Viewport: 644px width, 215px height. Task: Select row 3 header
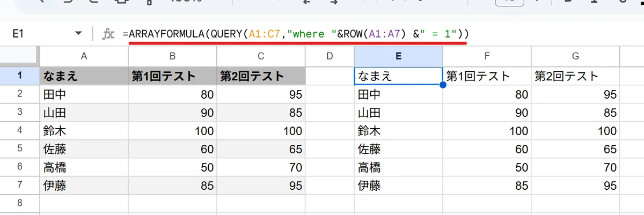coord(20,113)
